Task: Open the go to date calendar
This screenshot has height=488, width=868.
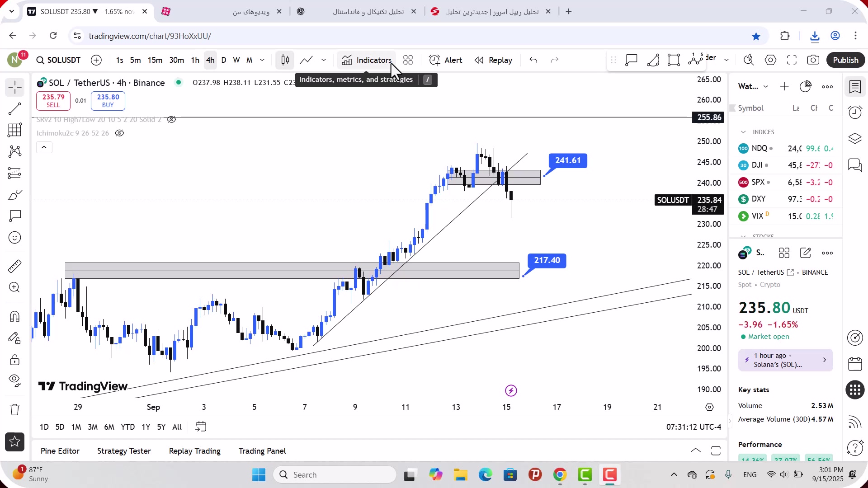Action: (x=201, y=427)
